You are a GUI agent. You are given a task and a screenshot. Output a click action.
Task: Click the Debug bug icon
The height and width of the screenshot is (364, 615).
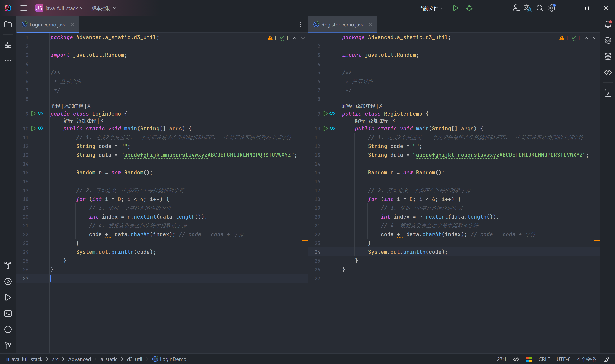click(469, 8)
